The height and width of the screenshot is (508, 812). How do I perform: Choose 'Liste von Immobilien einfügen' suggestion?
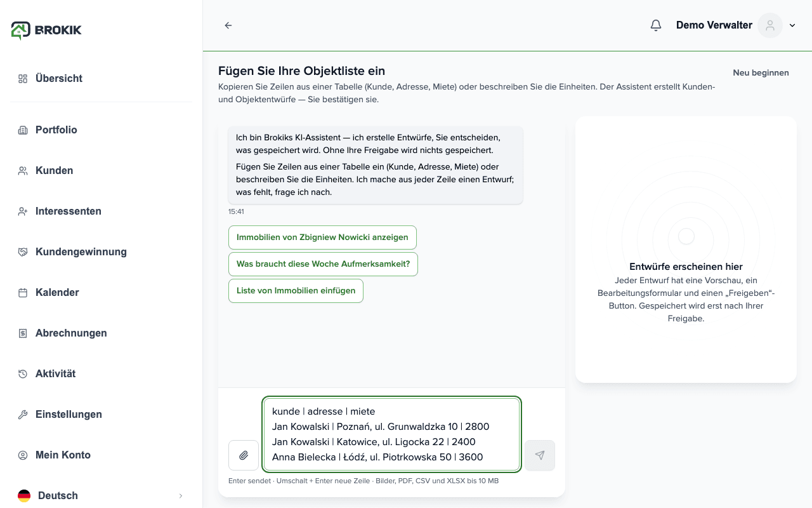(x=296, y=291)
